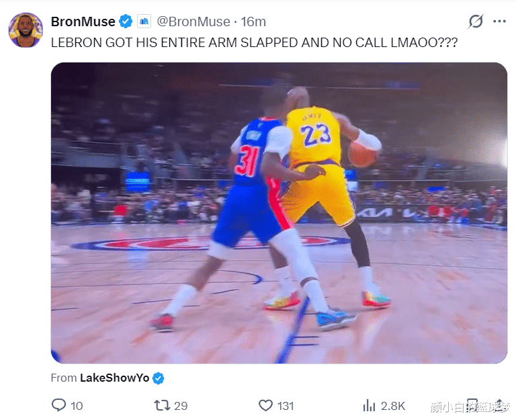Bookmark the post with bookmark icon
516x420 pixels.
(472, 405)
